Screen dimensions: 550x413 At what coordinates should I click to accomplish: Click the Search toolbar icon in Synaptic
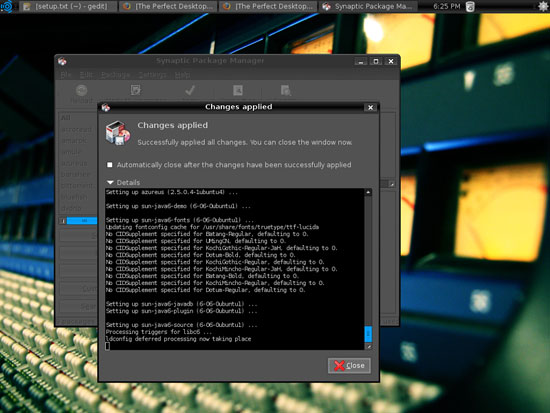286,90
